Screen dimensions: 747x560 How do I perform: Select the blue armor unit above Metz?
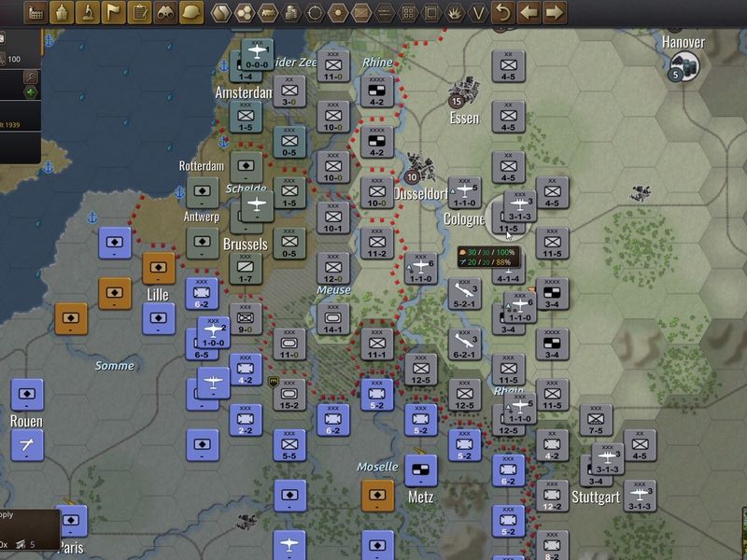point(421,470)
